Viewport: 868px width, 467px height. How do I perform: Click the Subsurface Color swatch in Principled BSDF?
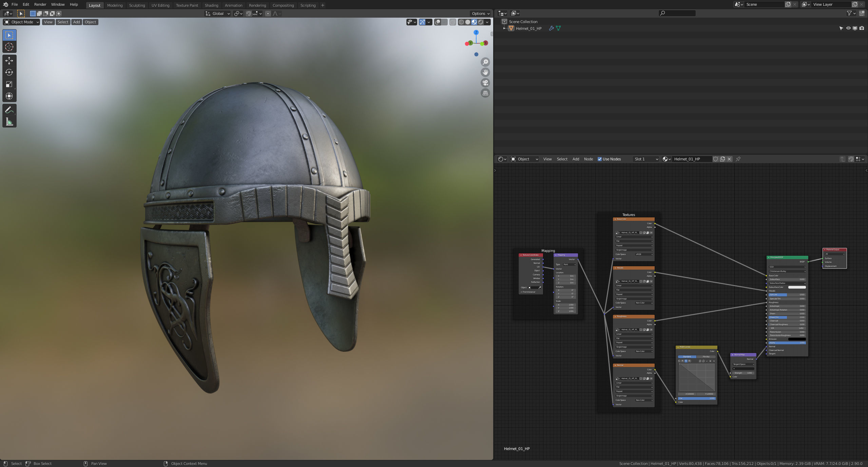pyautogui.click(x=797, y=287)
